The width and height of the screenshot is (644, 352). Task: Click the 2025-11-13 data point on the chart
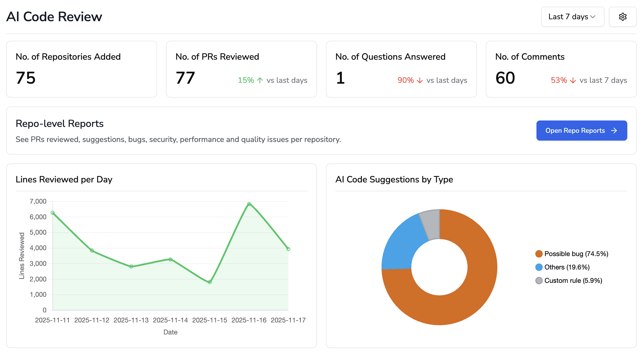(131, 266)
